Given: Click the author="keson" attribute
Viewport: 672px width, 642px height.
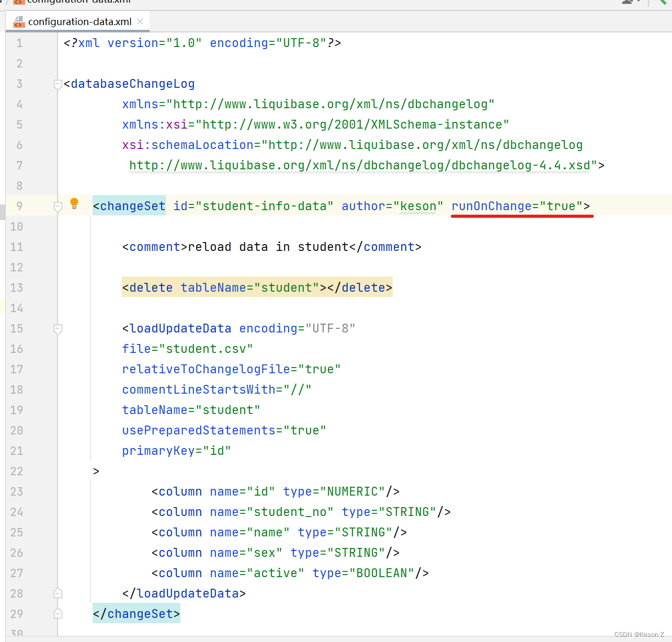Looking at the screenshot, I should pyautogui.click(x=393, y=206).
